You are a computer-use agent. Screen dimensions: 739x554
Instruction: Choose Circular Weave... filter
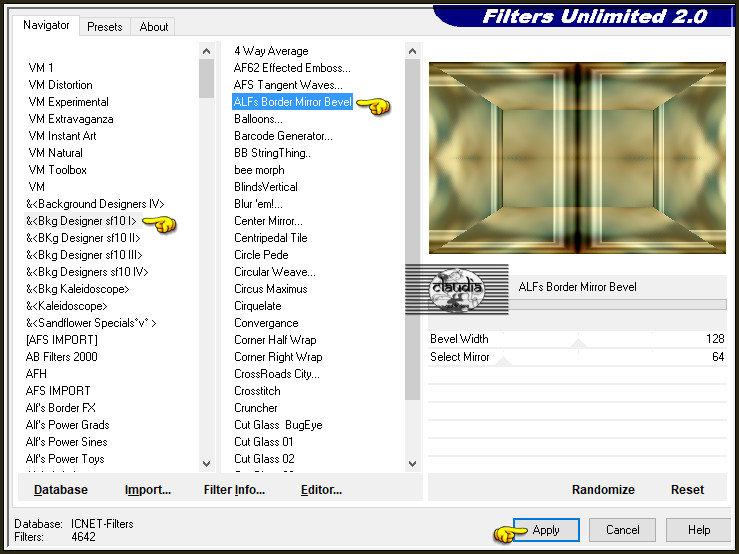[275, 272]
